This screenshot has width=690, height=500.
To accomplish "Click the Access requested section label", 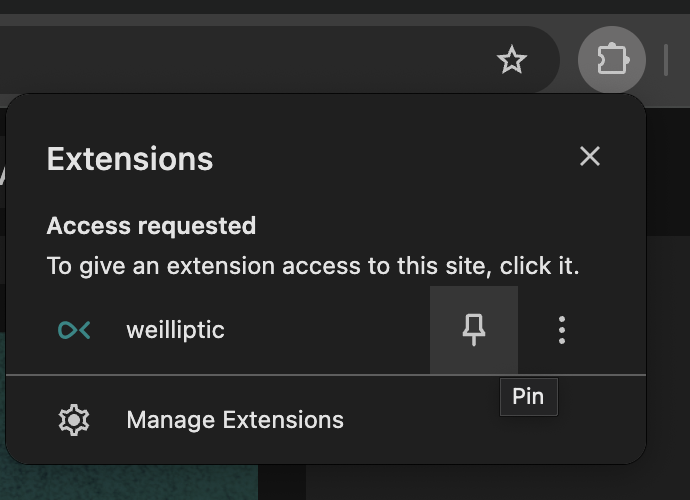I will tap(151, 226).
